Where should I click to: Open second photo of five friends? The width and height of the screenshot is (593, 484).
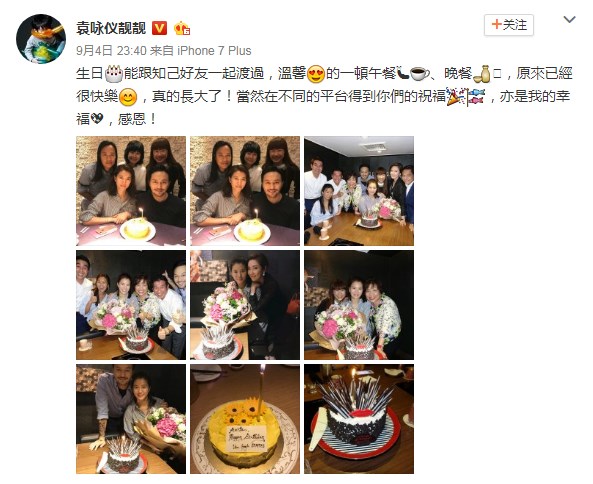(245, 191)
